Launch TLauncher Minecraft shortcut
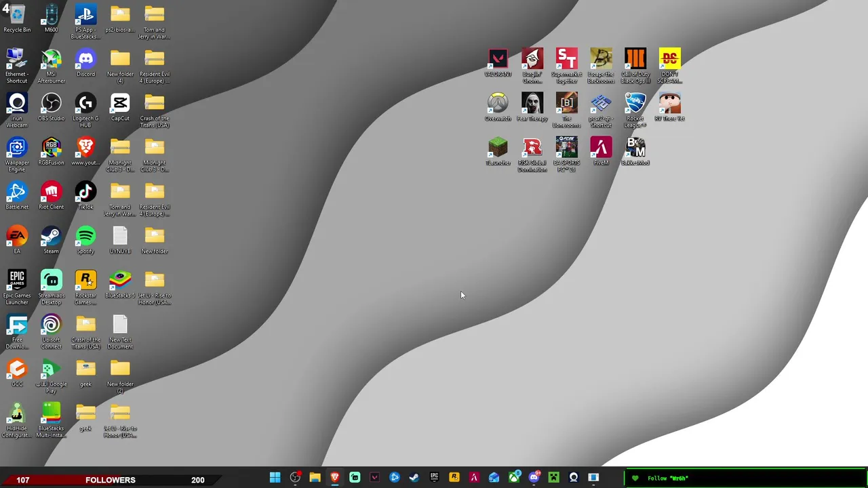This screenshot has width=868, height=488. click(x=498, y=152)
